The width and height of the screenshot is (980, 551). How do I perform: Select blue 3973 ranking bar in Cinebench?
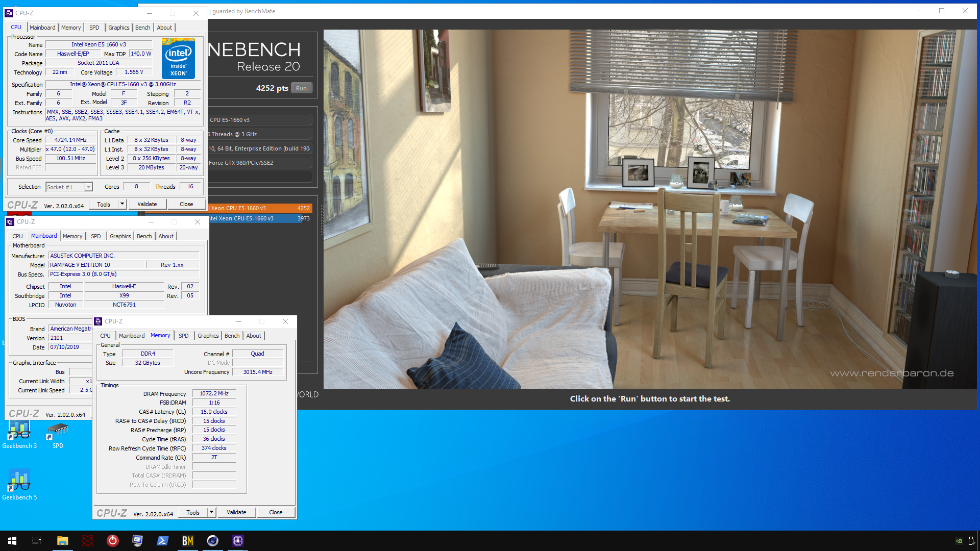(260, 218)
